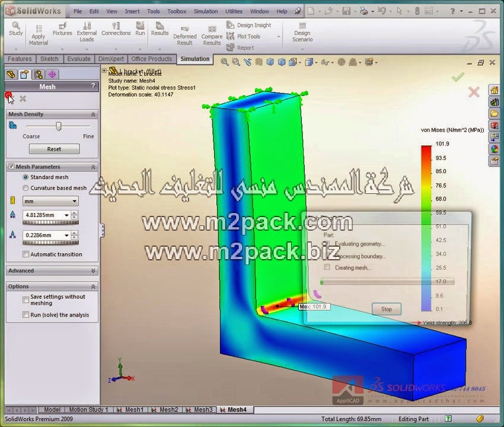
Task: Open the Study tool in Simulation ribbon
Action: coord(16,29)
